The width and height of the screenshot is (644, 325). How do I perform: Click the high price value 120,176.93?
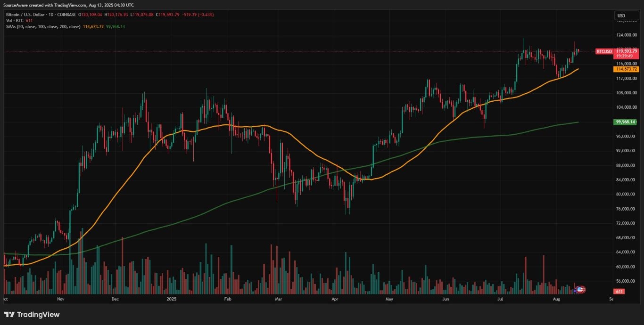(117, 15)
